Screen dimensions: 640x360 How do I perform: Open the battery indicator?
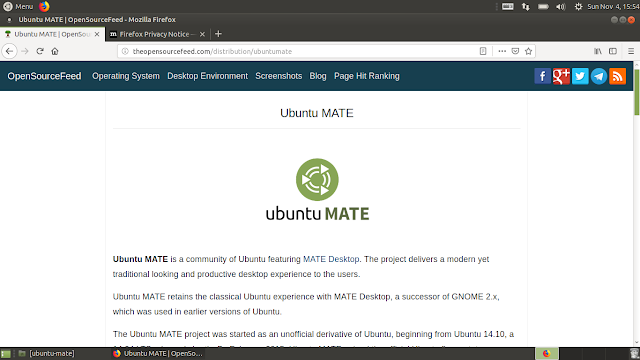pyautogui.click(x=543, y=7)
